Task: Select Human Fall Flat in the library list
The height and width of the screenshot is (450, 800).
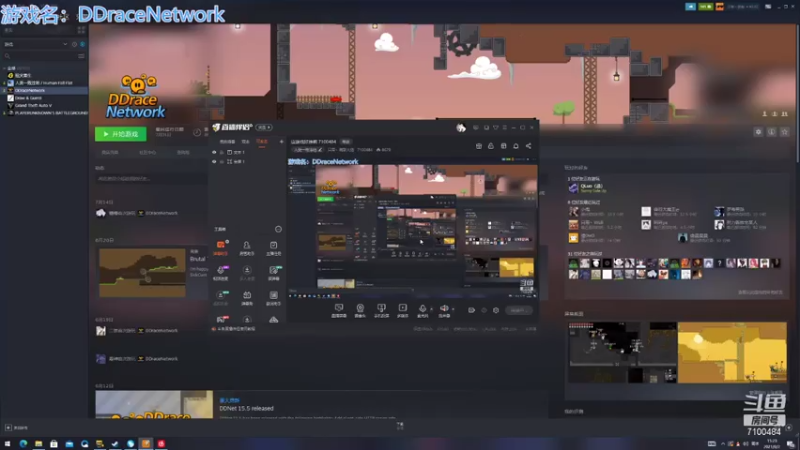Action: pyautogui.click(x=44, y=83)
